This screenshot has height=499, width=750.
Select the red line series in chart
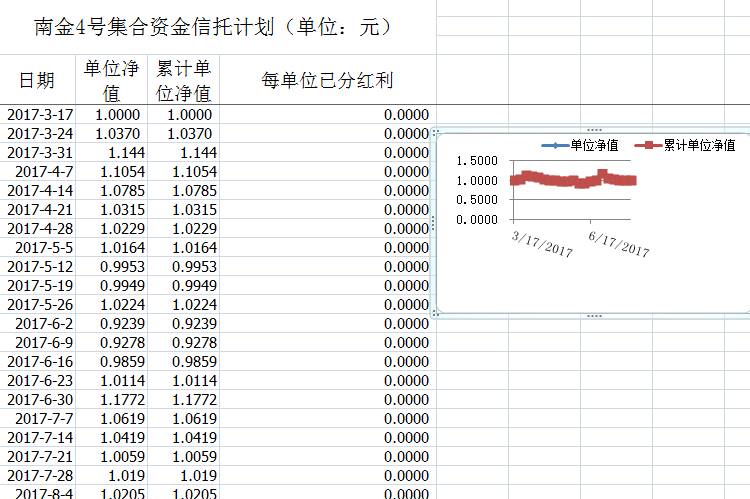click(x=560, y=180)
